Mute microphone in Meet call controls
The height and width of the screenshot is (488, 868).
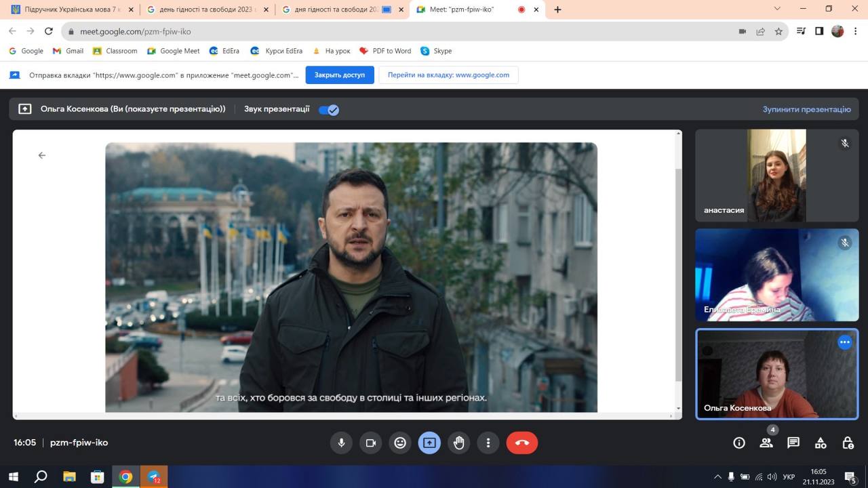tap(341, 443)
